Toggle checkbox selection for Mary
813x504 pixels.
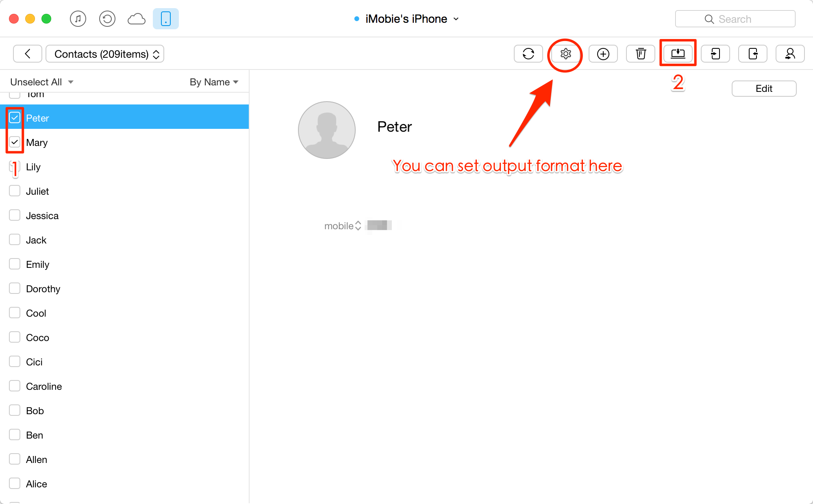(15, 142)
